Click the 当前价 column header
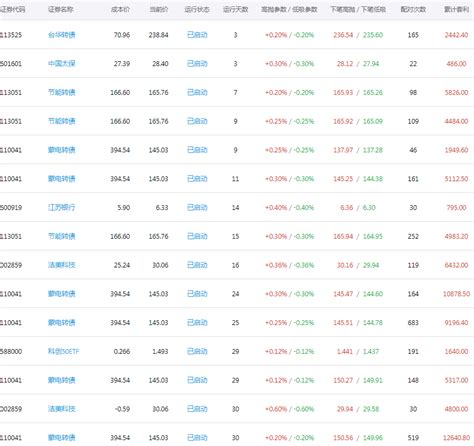 (159, 9)
